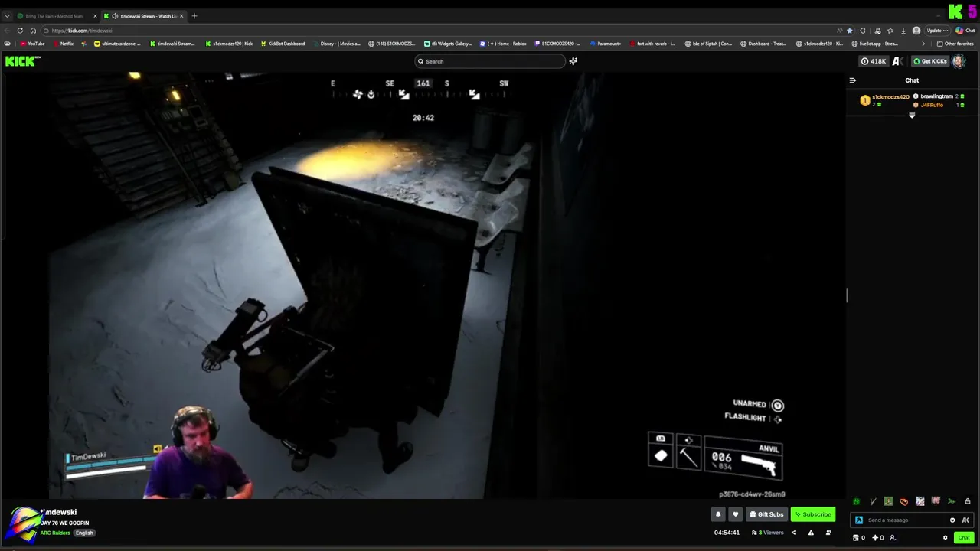Share the stream via the share icon
The image size is (980, 551).
pos(793,533)
